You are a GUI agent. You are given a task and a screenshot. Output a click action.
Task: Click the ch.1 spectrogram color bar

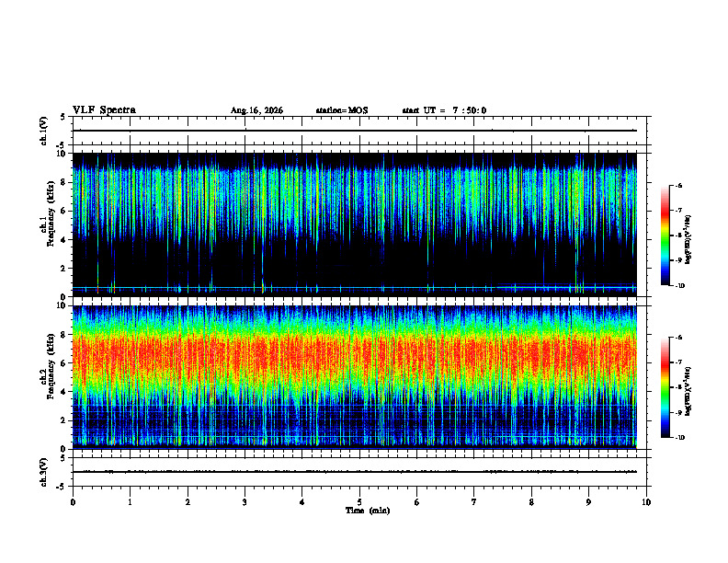(x=665, y=236)
